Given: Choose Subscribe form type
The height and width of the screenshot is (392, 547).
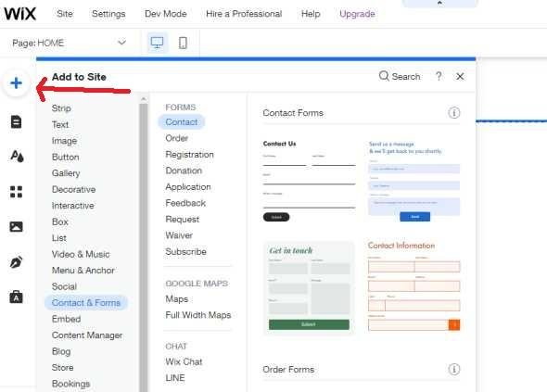Looking at the screenshot, I should click(x=186, y=251).
